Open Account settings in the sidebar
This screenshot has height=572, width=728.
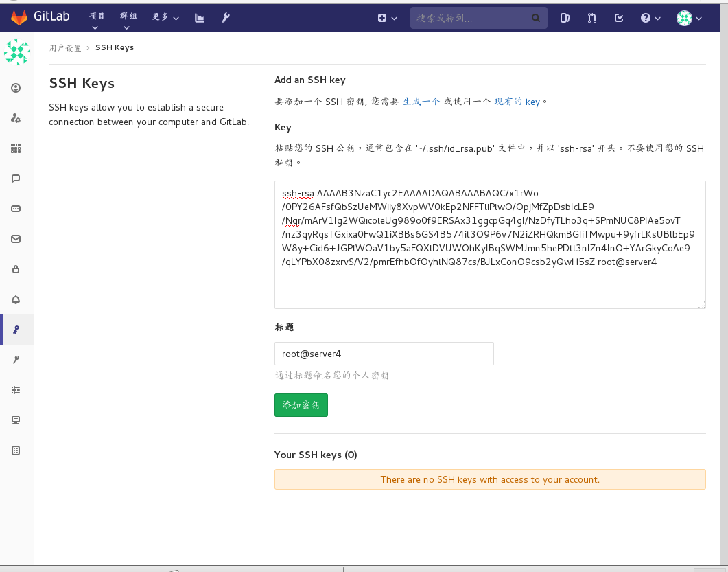click(16, 118)
